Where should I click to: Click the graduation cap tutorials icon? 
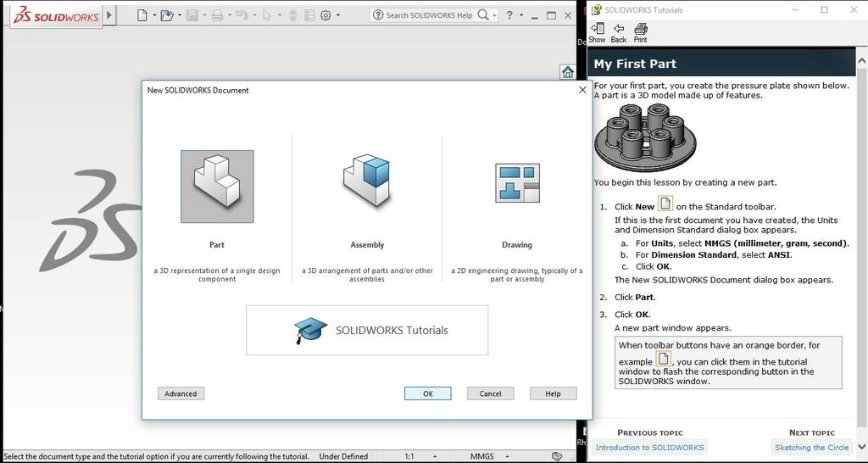310,330
